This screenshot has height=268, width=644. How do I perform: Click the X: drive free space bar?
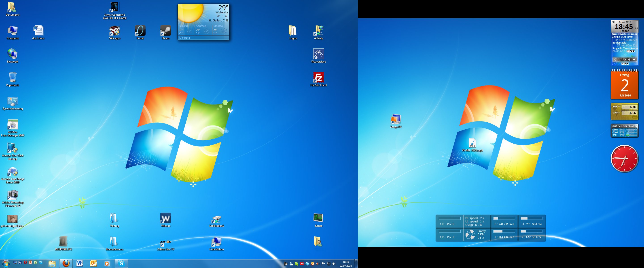click(531, 232)
